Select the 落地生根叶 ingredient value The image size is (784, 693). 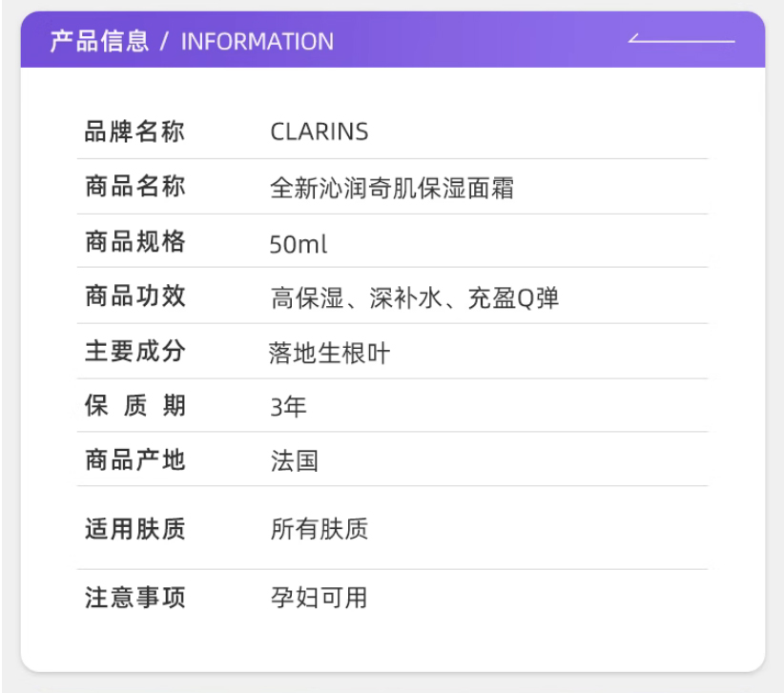pyautogui.click(x=330, y=354)
